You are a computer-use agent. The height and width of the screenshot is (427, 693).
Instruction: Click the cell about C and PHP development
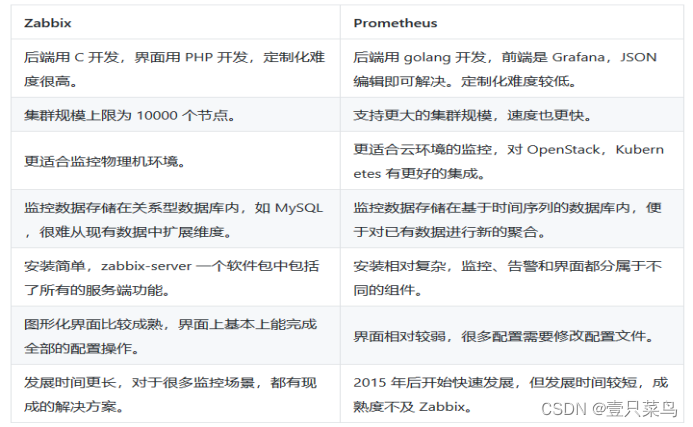(175, 69)
